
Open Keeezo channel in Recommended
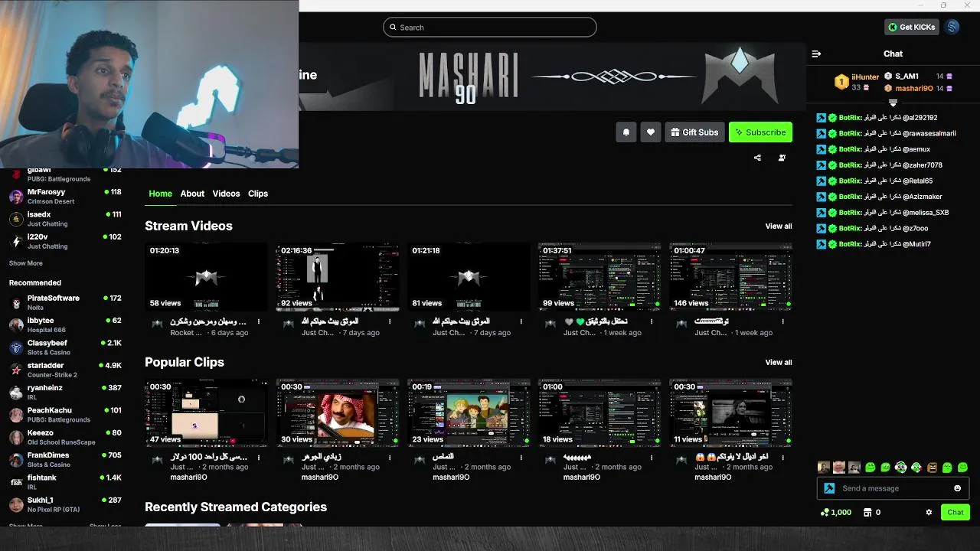(x=65, y=438)
